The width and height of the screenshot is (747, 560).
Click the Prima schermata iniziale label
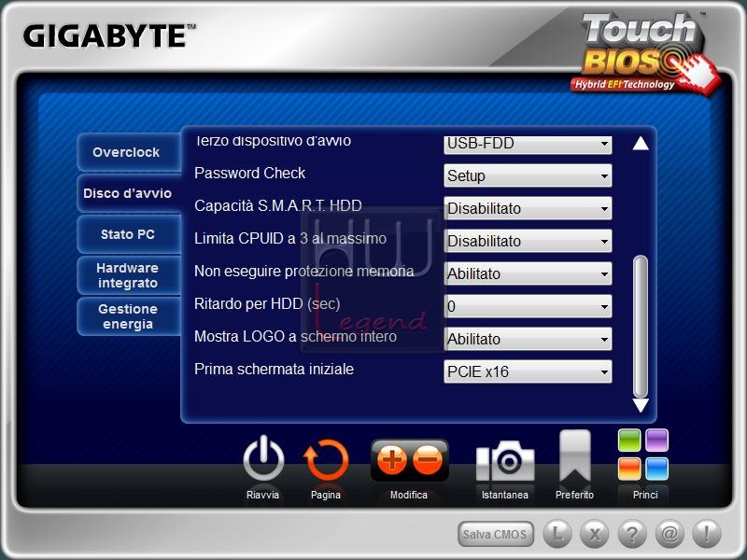274,369
